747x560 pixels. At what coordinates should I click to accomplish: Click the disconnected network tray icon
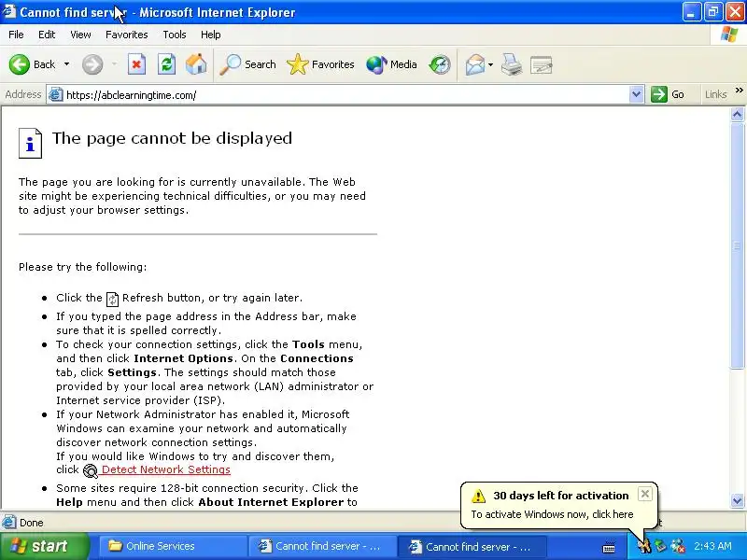678,546
